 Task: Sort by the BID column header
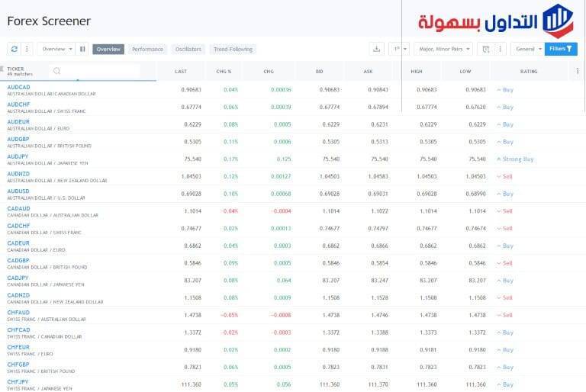(x=319, y=72)
